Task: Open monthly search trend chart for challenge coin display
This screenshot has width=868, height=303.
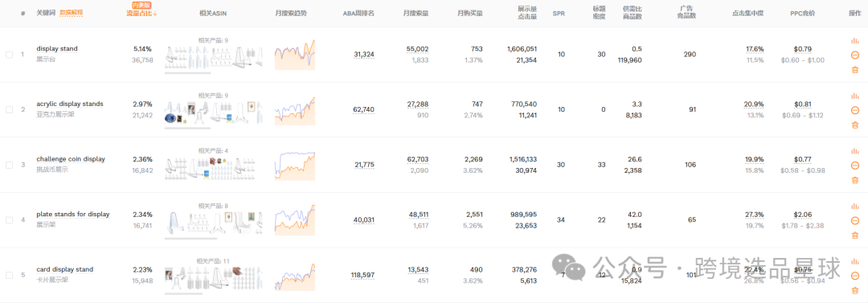Action: click(x=295, y=165)
